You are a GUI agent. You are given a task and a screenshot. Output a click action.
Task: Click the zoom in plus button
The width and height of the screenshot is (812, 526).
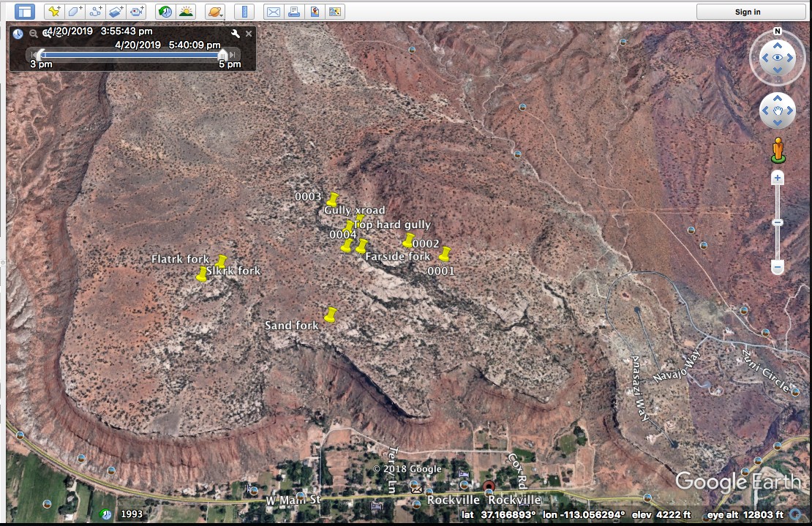778,178
